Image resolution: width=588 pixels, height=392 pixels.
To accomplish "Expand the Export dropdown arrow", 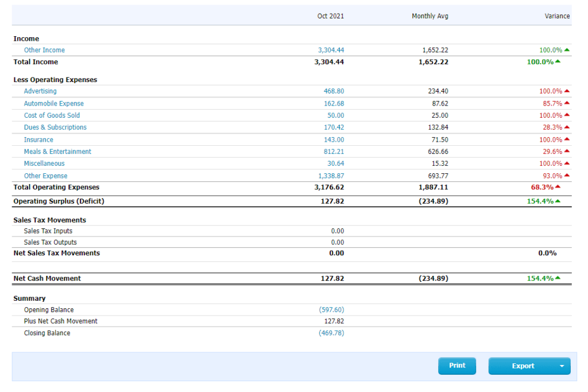I will (x=562, y=366).
